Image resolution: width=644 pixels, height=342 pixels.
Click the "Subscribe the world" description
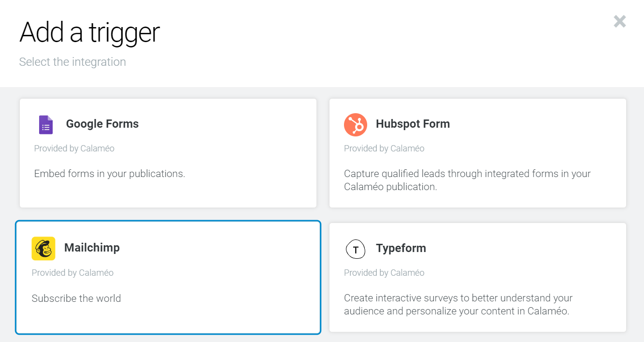pyautogui.click(x=76, y=298)
